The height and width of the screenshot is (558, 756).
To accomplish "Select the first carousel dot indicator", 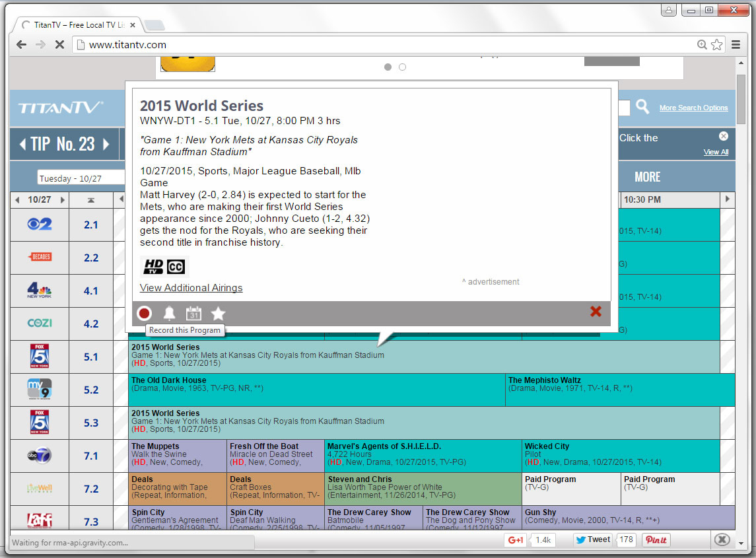I will pos(388,67).
